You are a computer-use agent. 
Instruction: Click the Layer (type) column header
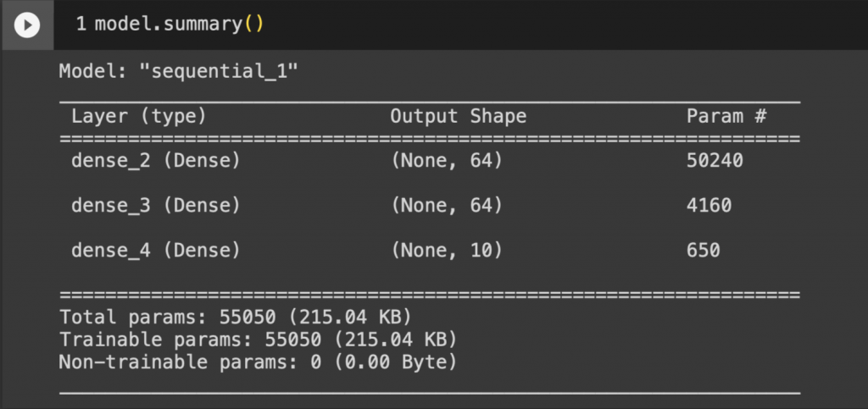pyautogui.click(x=138, y=116)
